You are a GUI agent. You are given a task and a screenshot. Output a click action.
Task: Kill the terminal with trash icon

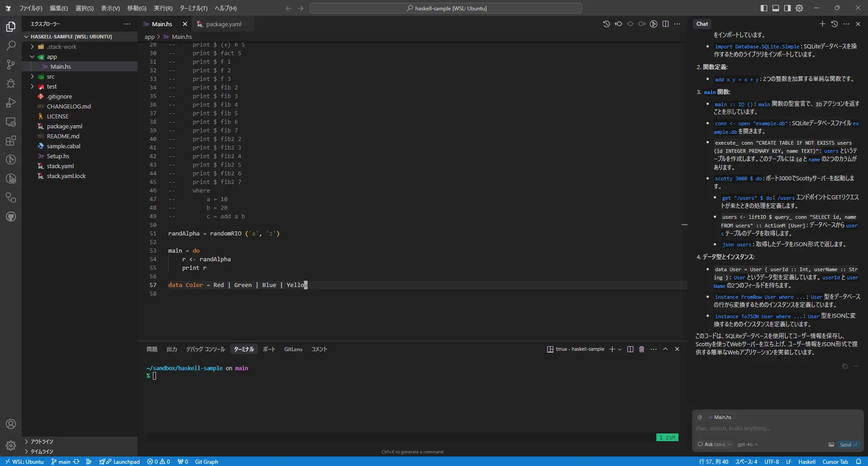[x=641, y=349]
